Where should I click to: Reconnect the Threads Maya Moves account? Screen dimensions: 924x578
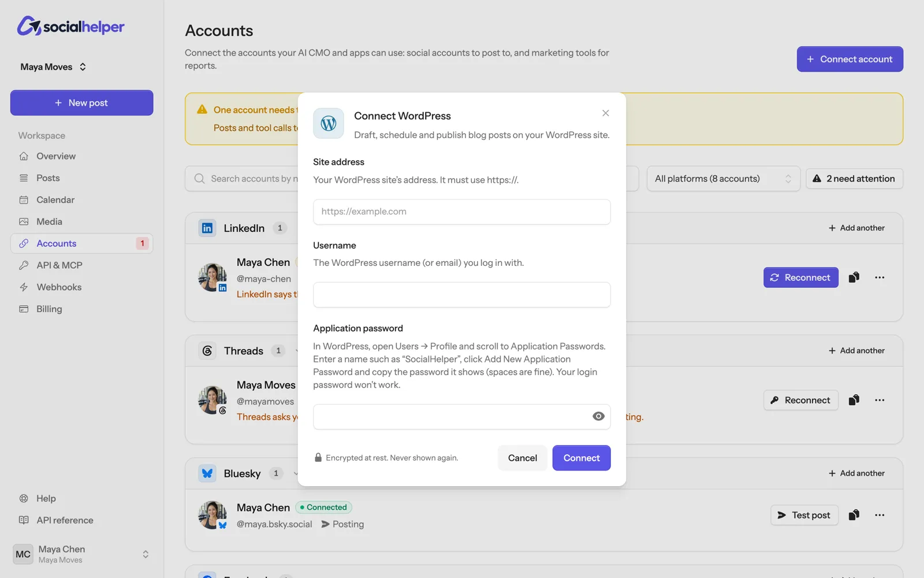(801, 400)
